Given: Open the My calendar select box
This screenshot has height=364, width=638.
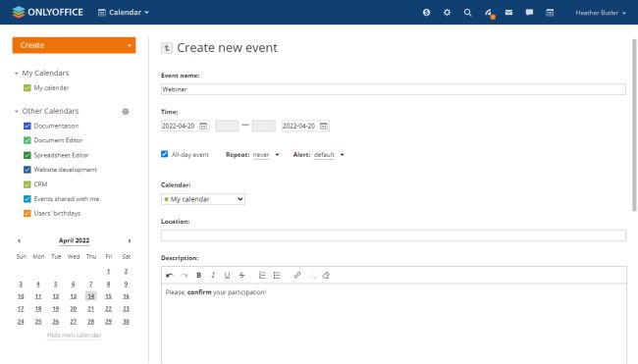Looking at the screenshot, I should 203,199.
